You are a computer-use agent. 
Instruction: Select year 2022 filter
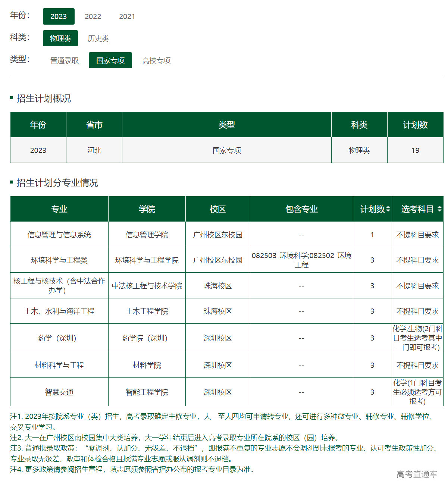click(93, 16)
